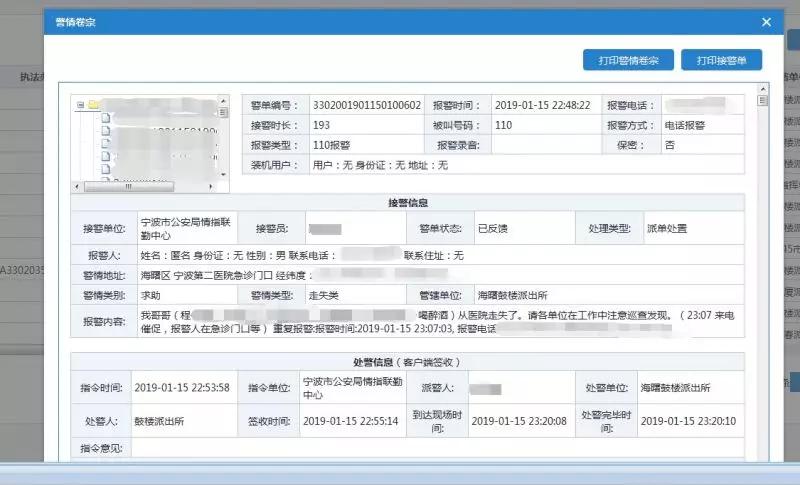
Task: Click the tree panel horizontal scrollbar thumb
Action: (129, 187)
